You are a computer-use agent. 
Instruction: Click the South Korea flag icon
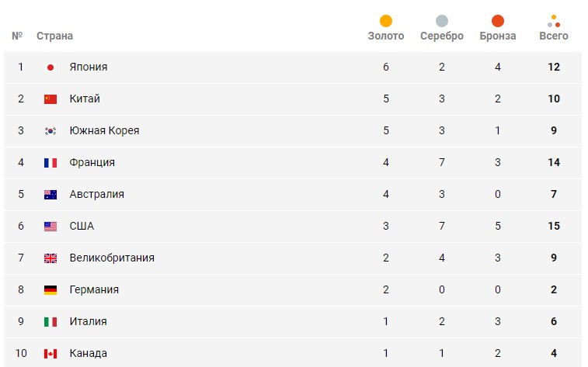click(50, 131)
